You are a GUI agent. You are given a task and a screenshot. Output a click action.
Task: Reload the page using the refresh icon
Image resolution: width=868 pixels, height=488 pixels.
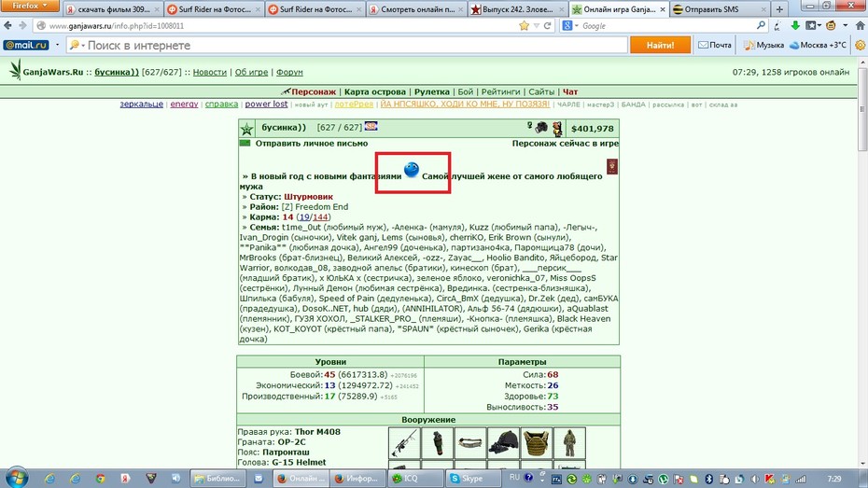(548, 25)
